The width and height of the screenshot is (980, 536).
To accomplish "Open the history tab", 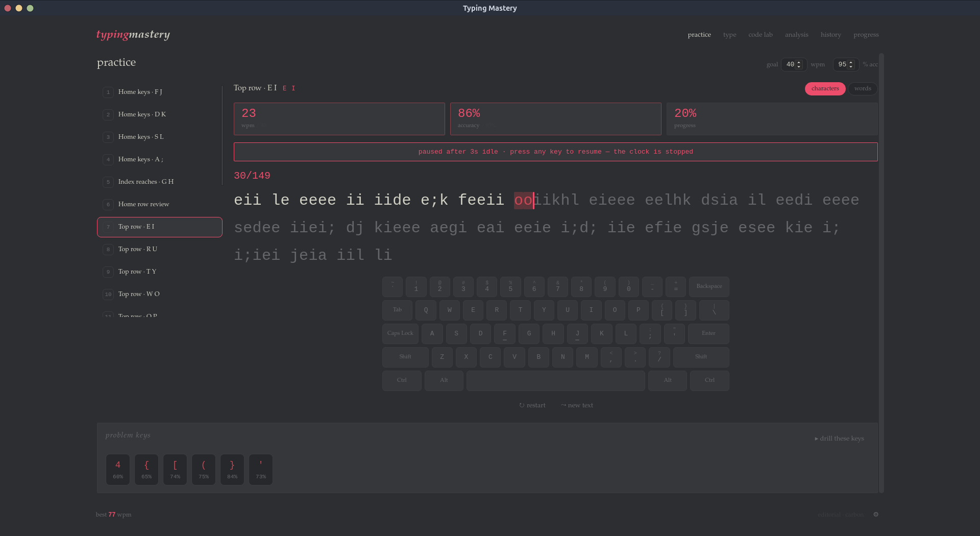I will coord(830,35).
